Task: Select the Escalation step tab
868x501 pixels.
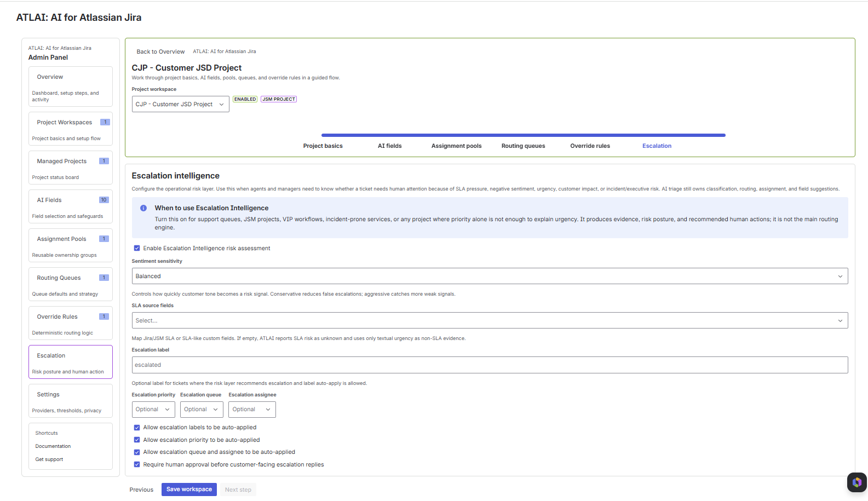Action: tap(657, 146)
